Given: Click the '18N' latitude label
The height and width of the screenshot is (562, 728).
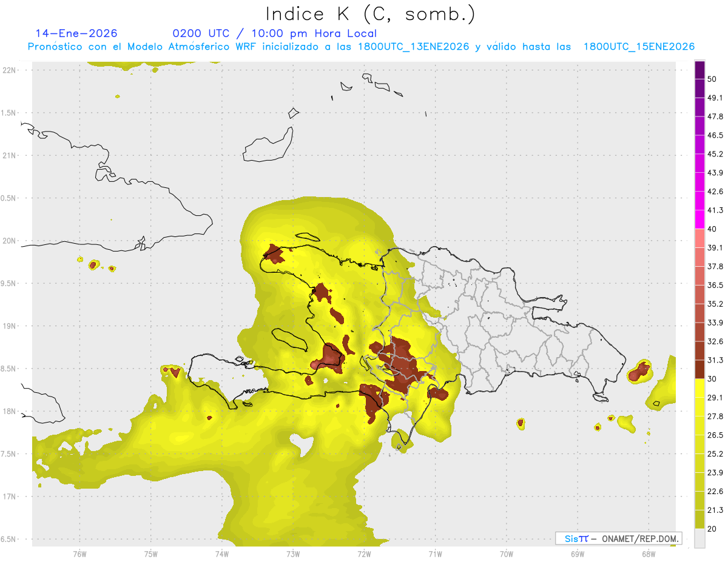Looking at the screenshot, I should coord(10,411).
